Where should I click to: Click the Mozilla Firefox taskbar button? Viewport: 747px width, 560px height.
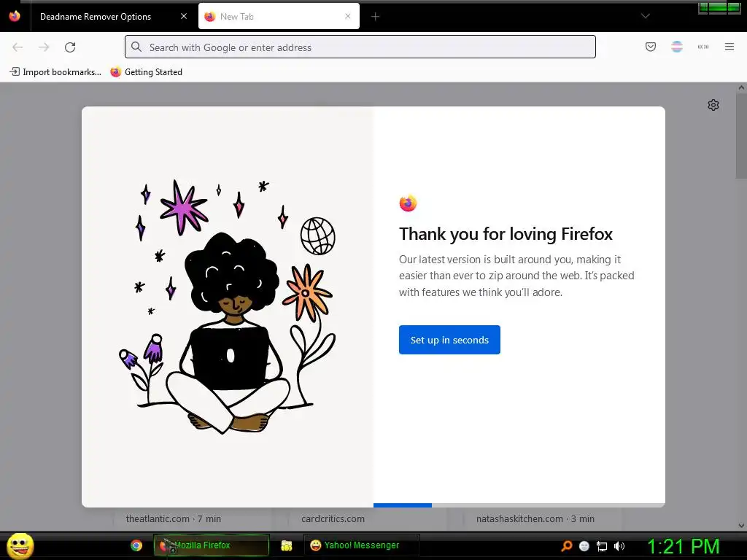tap(211, 545)
